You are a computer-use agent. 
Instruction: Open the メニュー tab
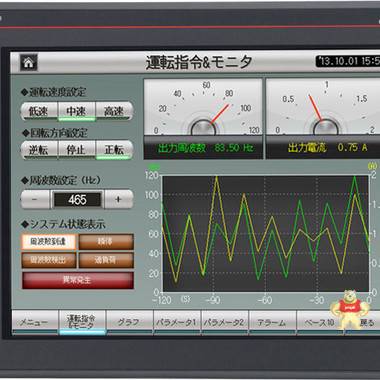[x=35, y=322]
